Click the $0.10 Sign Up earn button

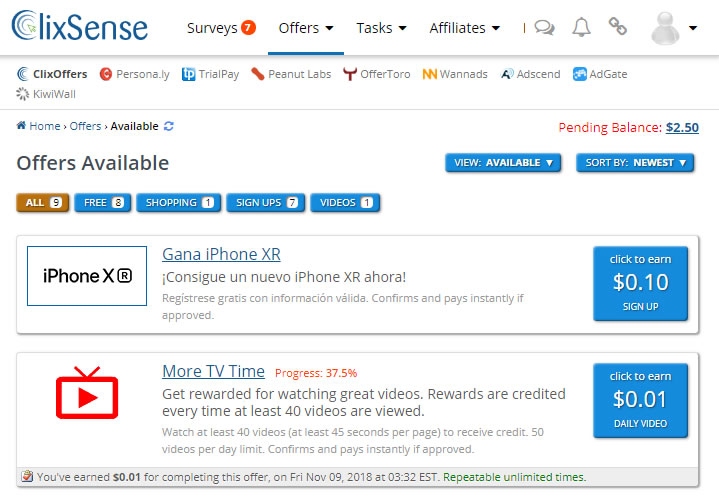[640, 283]
